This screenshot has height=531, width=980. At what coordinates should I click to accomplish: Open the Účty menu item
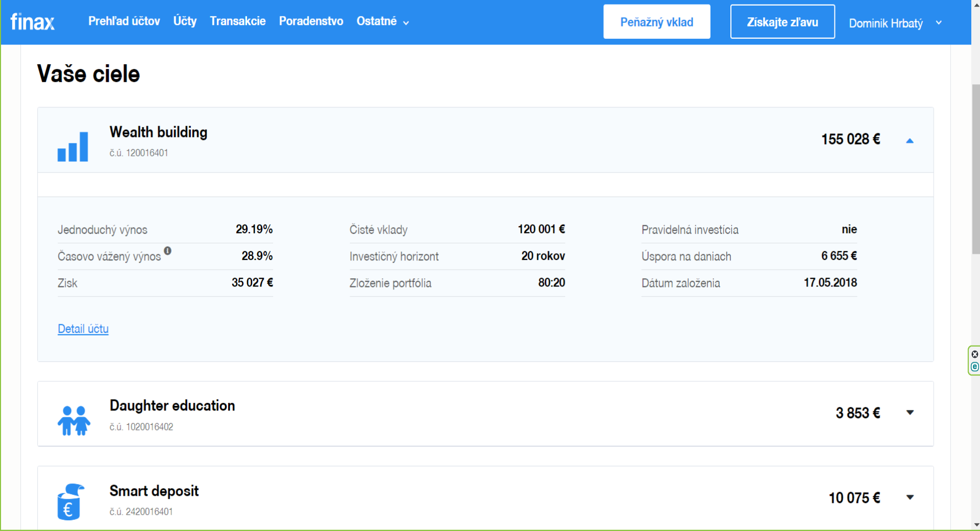(185, 21)
